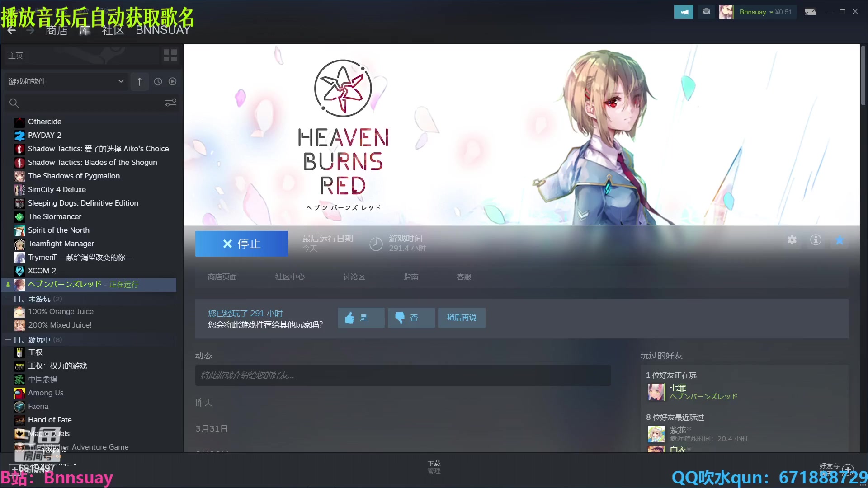Show game info icon
Image resolution: width=868 pixels, height=488 pixels.
coord(816,240)
